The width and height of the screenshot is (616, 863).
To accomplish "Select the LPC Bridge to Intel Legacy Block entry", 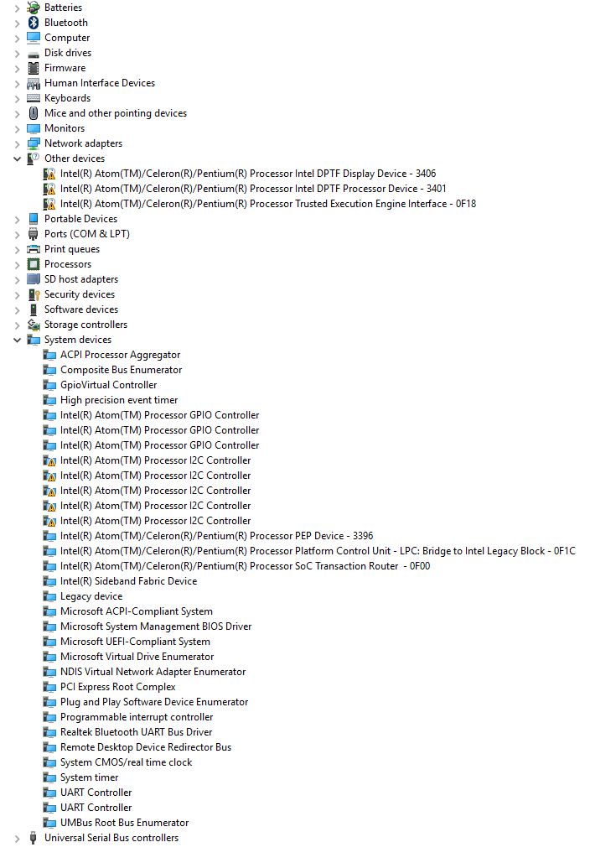I will (318, 551).
